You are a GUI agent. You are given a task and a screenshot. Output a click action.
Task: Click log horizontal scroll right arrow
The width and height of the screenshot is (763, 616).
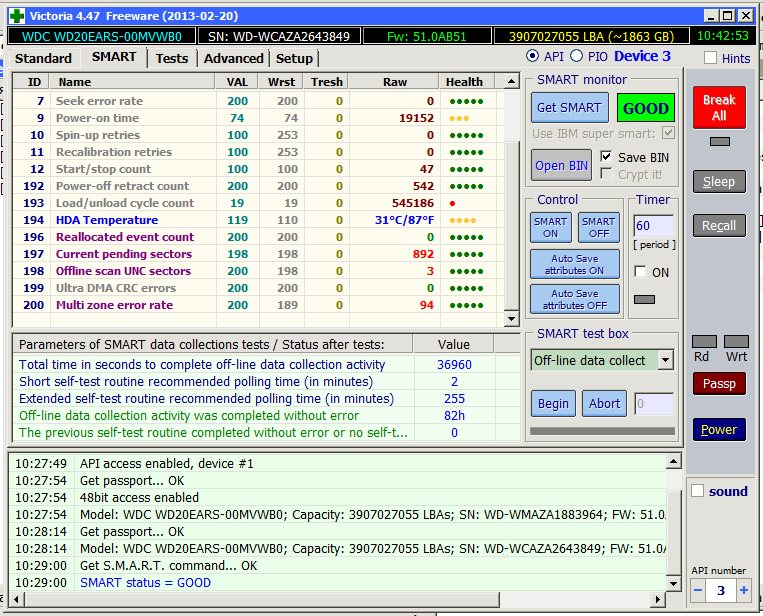click(x=658, y=599)
